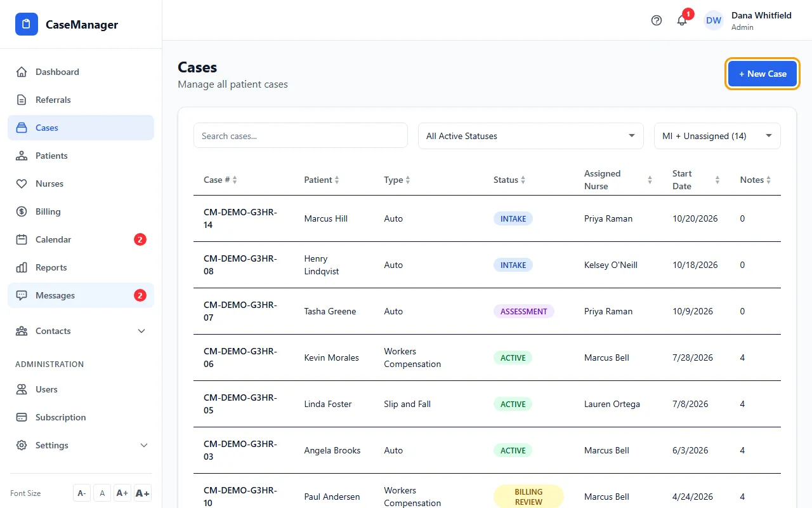812x508 pixels.
Task: Click the BILLING REVIEW status badge
Action: pyautogui.click(x=528, y=497)
